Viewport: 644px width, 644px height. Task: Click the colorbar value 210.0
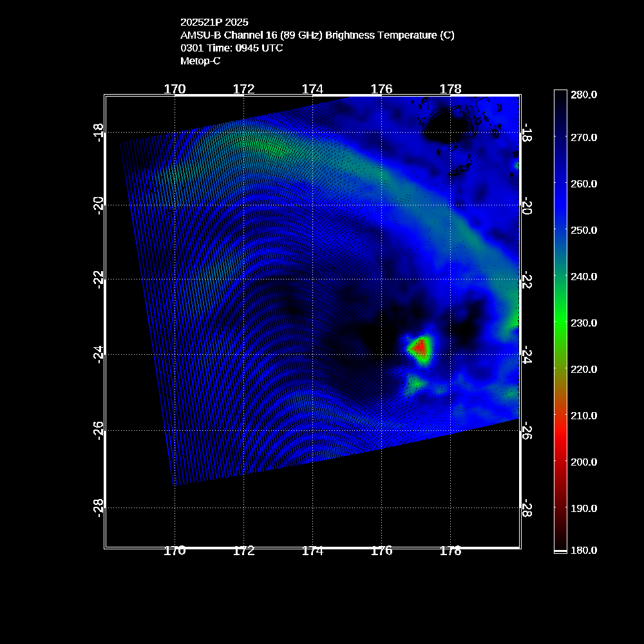pos(583,416)
